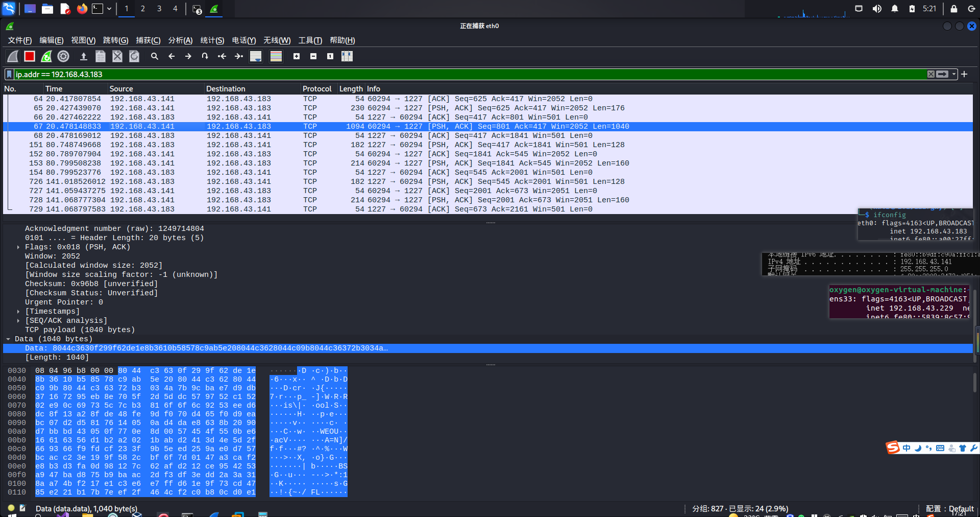Stop the running capture with red square
This screenshot has width=980, height=517.
pyautogui.click(x=30, y=56)
